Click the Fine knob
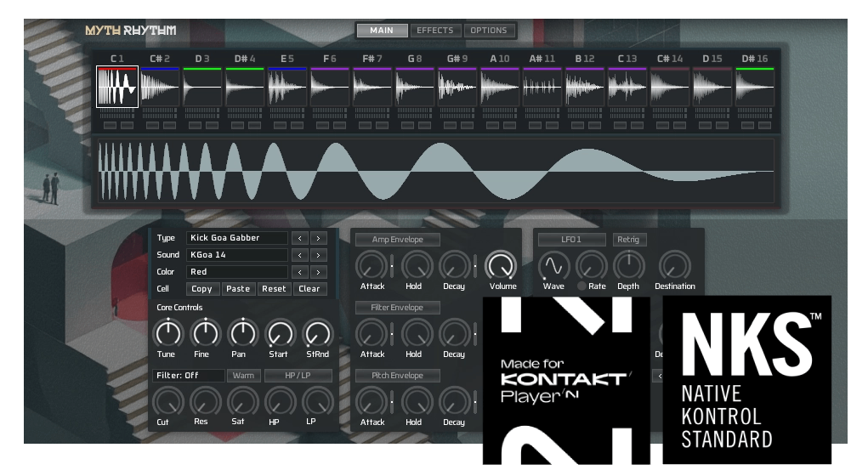868x476 pixels. coord(206,333)
